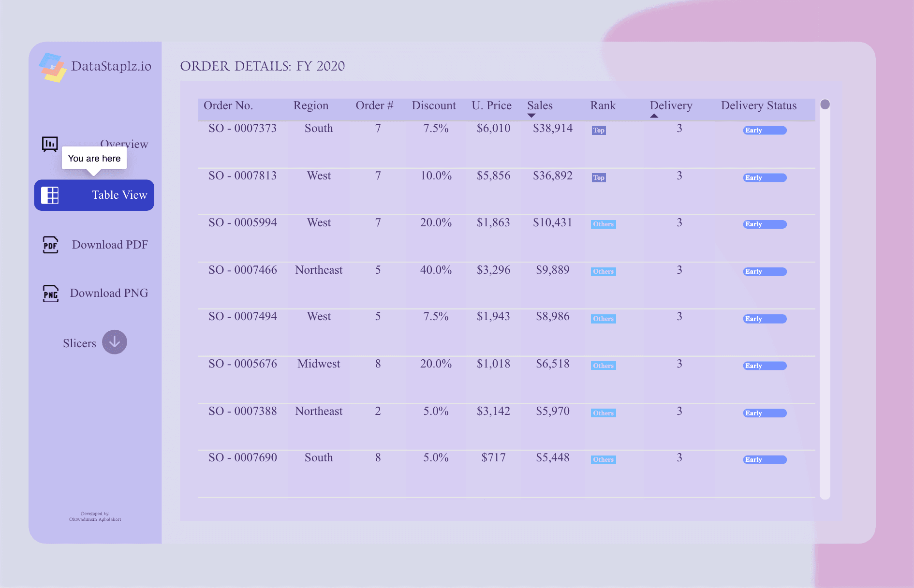
Task: Open the Overview page
Action: (124, 144)
